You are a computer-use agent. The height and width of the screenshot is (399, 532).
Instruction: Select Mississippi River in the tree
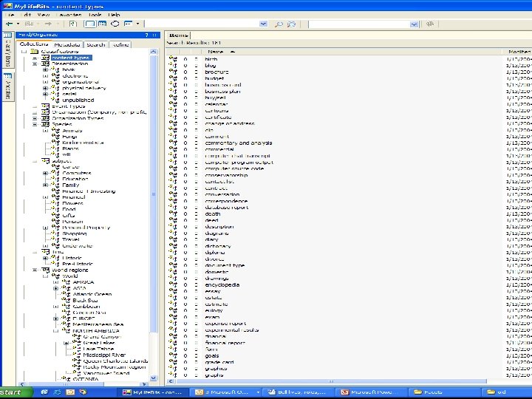pos(104,355)
